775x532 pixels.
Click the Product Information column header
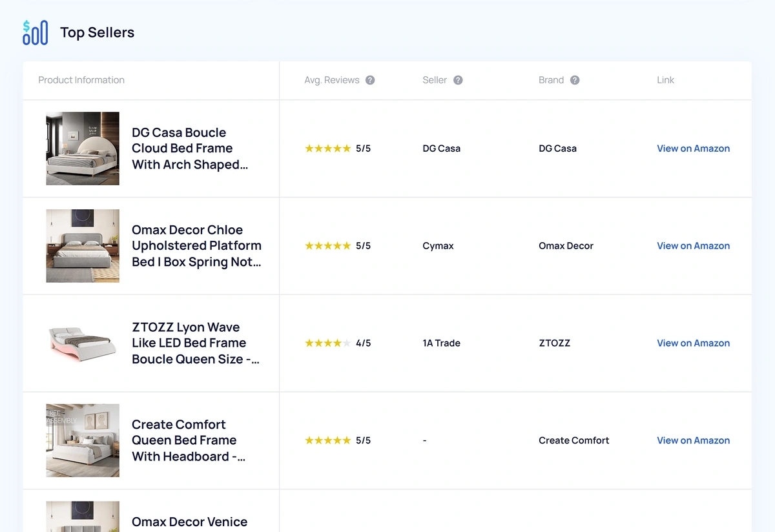81,80
